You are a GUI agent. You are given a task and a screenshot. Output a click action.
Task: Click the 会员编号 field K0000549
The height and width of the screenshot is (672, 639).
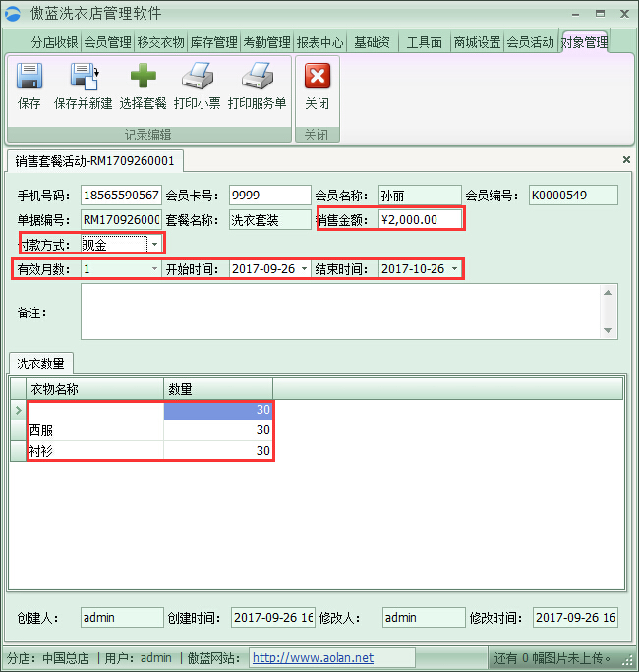pos(573,196)
